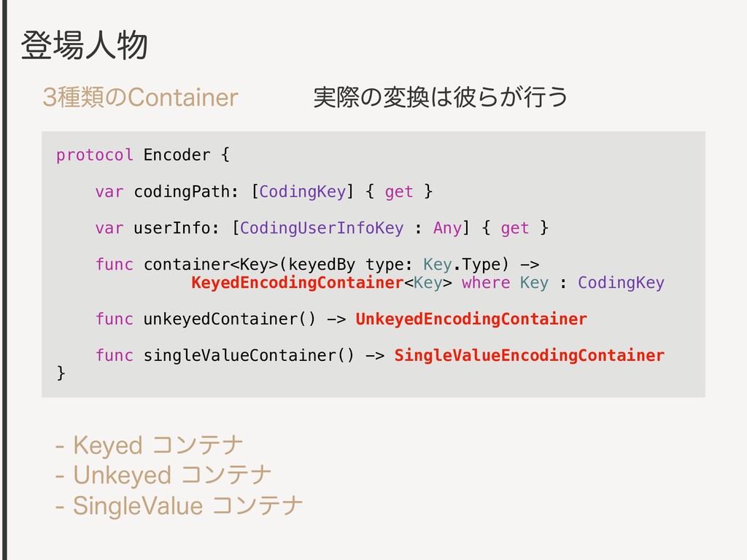
Task: Click red KeyedEncodingContainer type name
Action: pyautogui.click(x=298, y=283)
